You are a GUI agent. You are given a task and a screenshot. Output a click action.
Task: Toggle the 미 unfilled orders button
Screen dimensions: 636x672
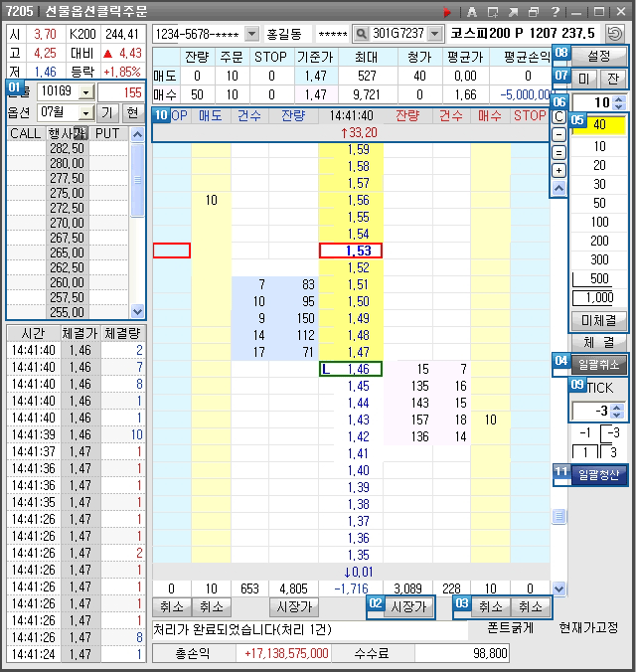pyautogui.click(x=584, y=78)
